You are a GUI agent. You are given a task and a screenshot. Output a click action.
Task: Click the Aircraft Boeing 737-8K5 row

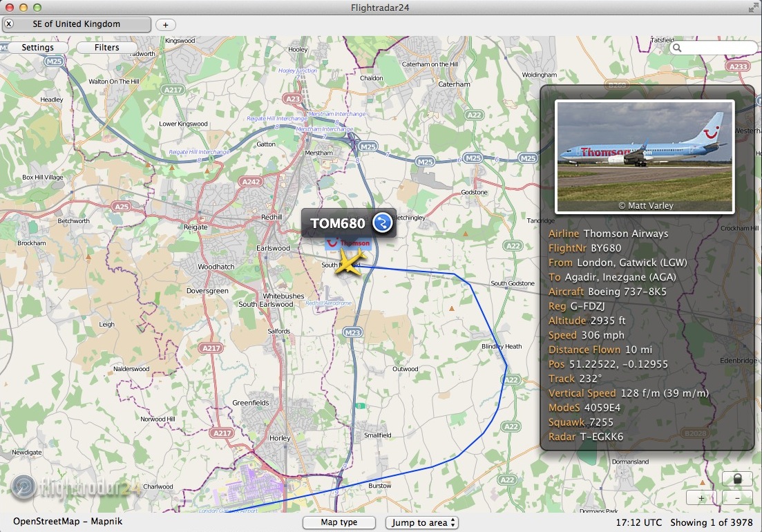(607, 292)
